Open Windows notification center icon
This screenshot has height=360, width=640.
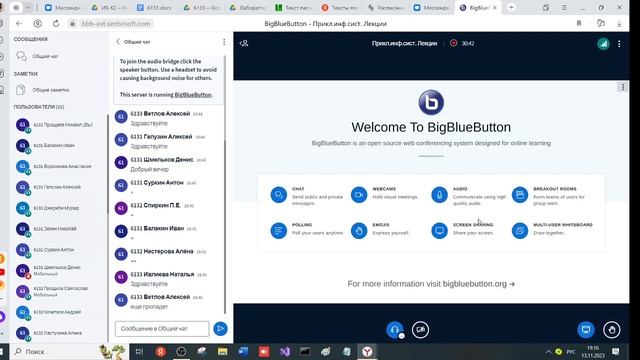(x=616, y=351)
